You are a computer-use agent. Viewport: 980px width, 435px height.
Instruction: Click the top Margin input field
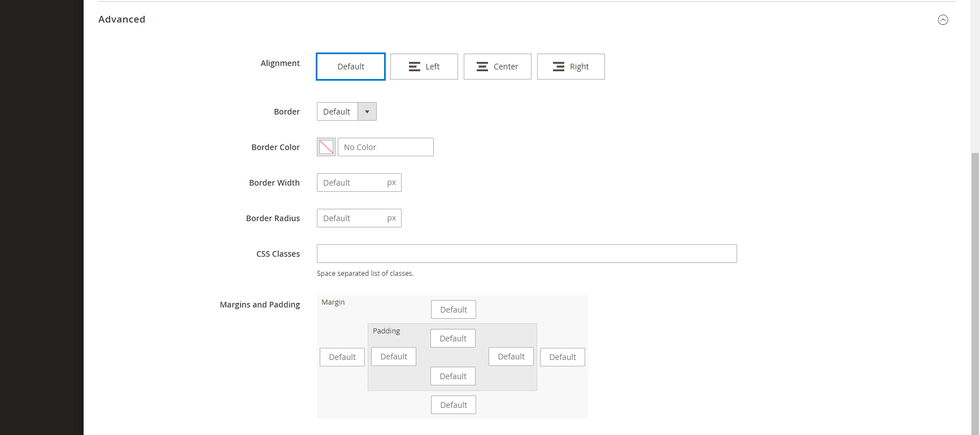(x=454, y=310)
